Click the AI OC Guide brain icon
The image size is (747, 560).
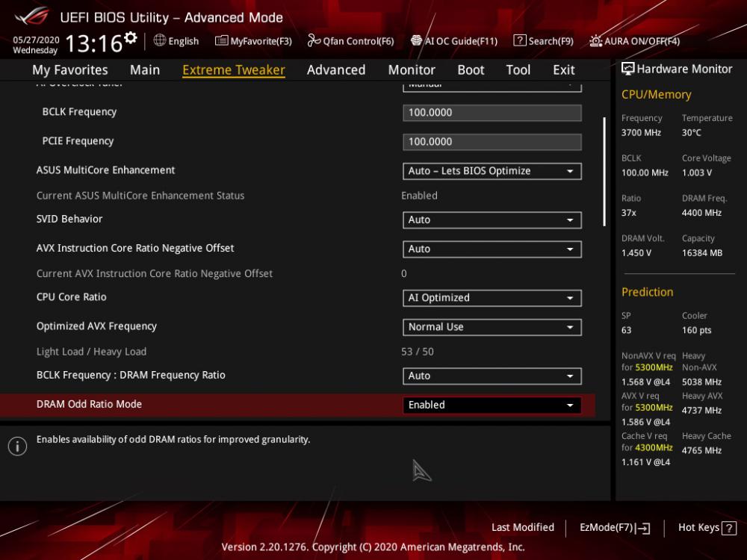point(416,40)
